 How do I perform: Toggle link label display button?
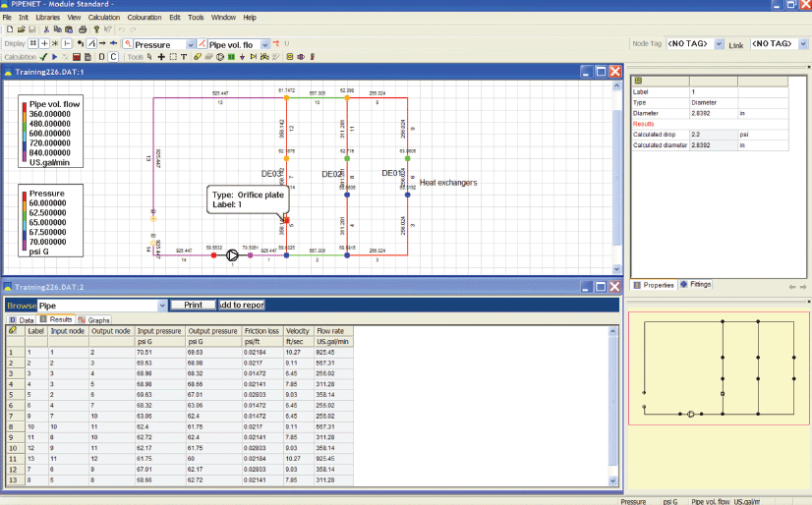pos(91,43)
